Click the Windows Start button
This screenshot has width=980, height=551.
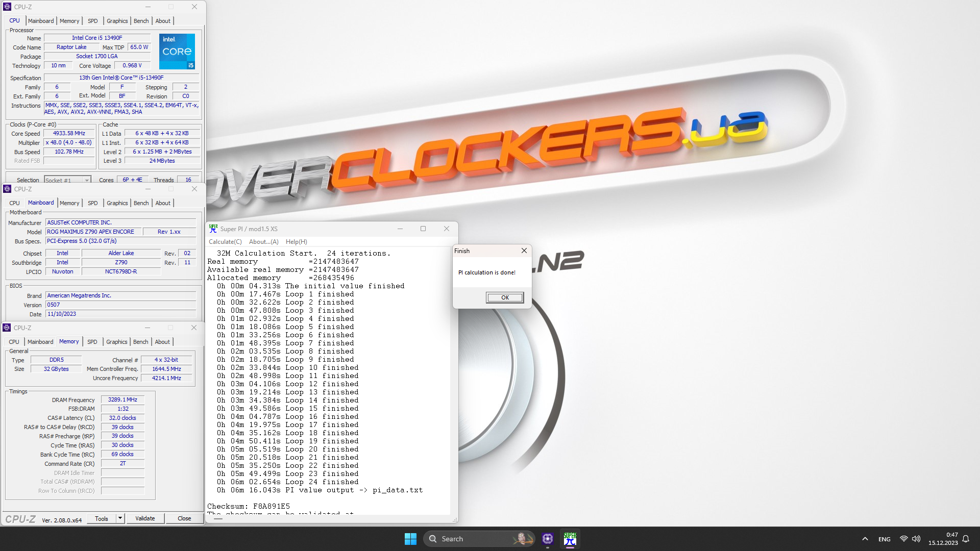pyautogui.click(x=410, y=538)
